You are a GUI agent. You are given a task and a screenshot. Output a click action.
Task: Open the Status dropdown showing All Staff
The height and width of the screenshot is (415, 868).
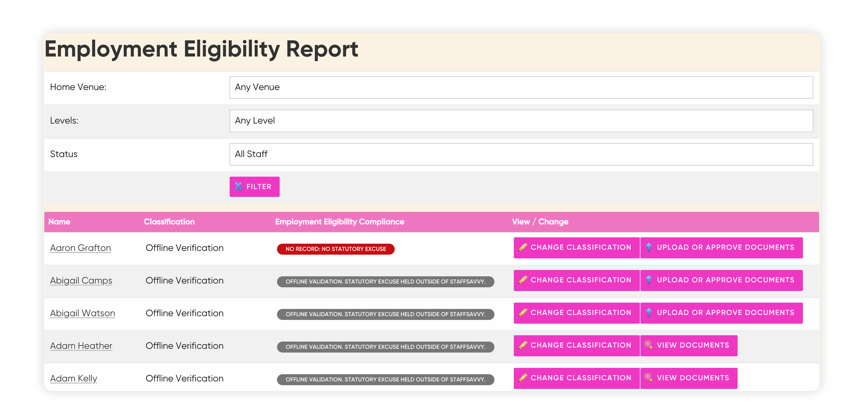coord(521,154)
